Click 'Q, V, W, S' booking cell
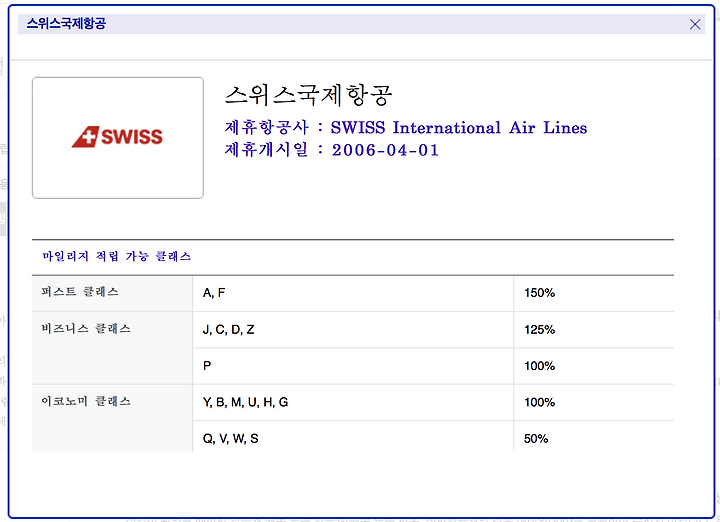 click(353, 437)
